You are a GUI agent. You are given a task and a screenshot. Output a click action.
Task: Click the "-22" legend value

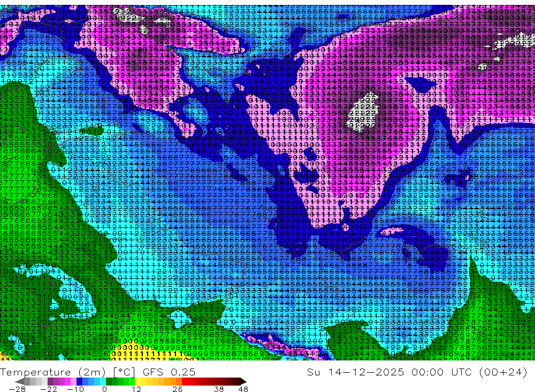(49, 389)
